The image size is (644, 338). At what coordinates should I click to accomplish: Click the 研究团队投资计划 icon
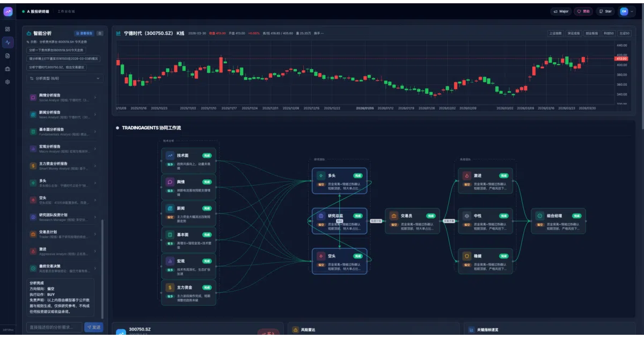click(x=33, y=217)
